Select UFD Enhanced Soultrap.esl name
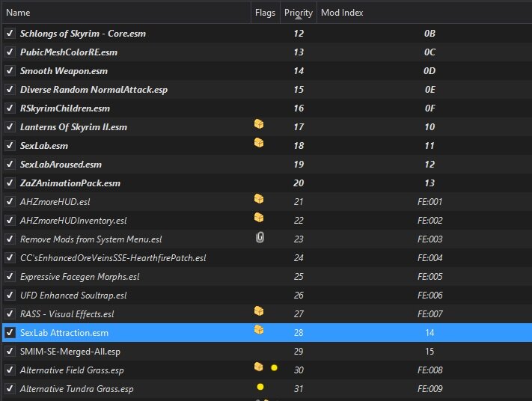This screenshot has height=401, width=532. [73, 296]
